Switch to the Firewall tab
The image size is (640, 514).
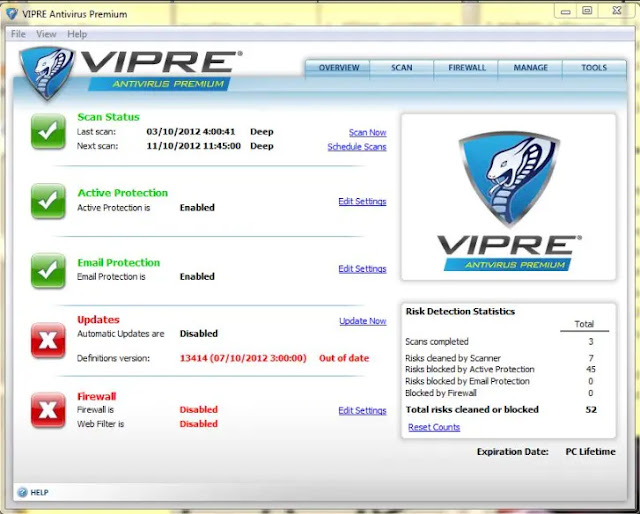click(x=467, y=68)
